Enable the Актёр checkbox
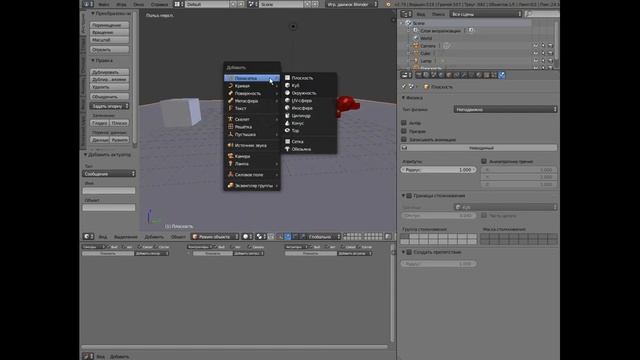Viewport: 640px width, 360px height. coord(404,123)
